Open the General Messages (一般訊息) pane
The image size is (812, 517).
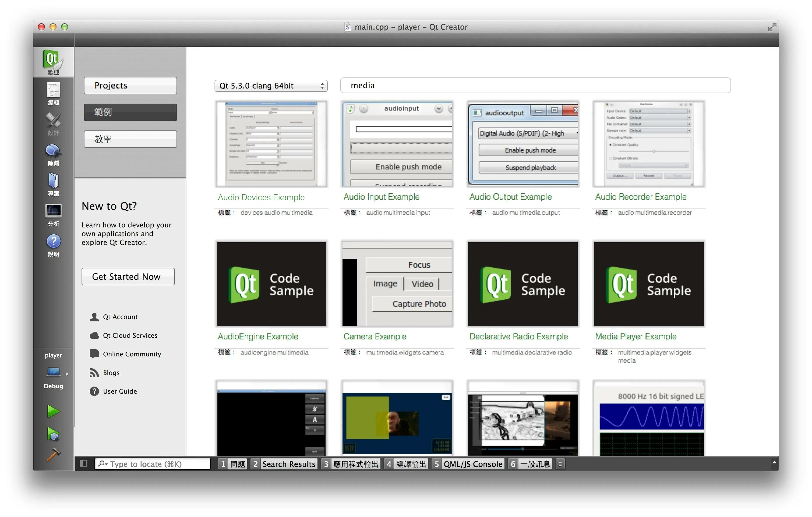[530, 464]
